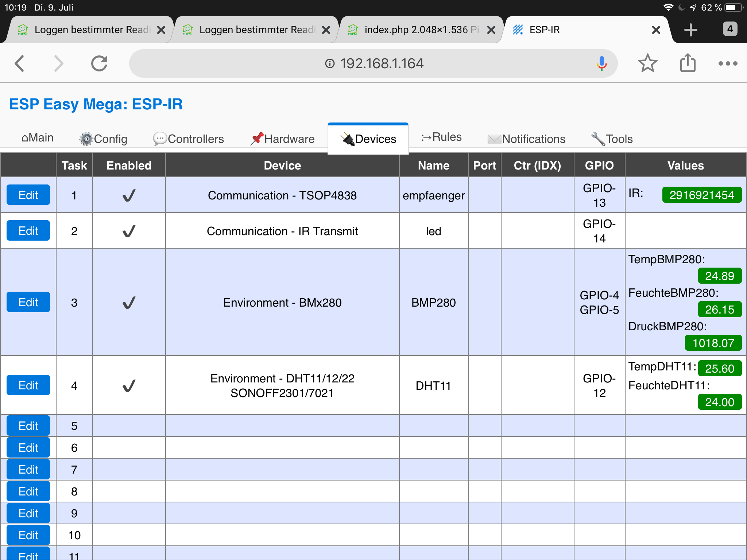Switch to the Rules tab
Image resolution: width=747 pixels, height=560 pixels.
click(441, 137)
